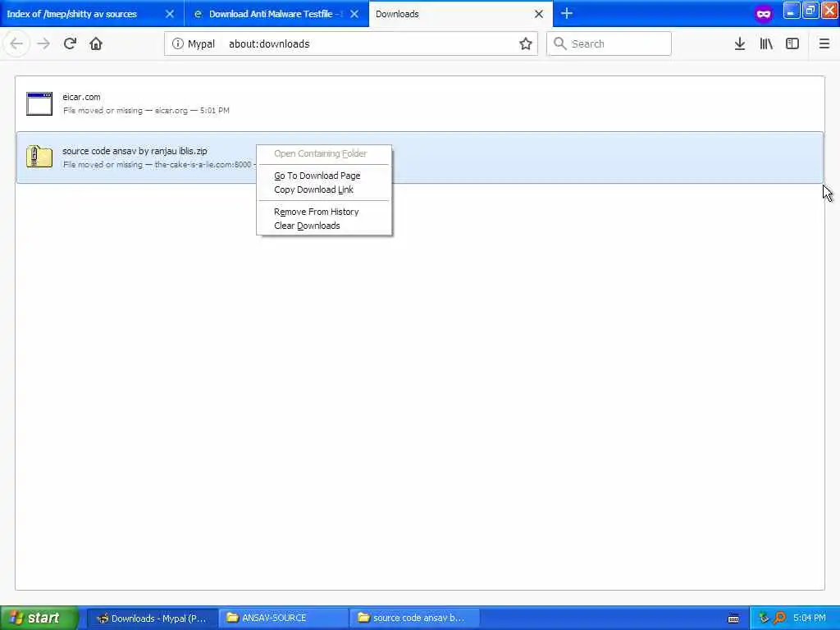Switch to Downloads - Mypal taskbar button

152,619
